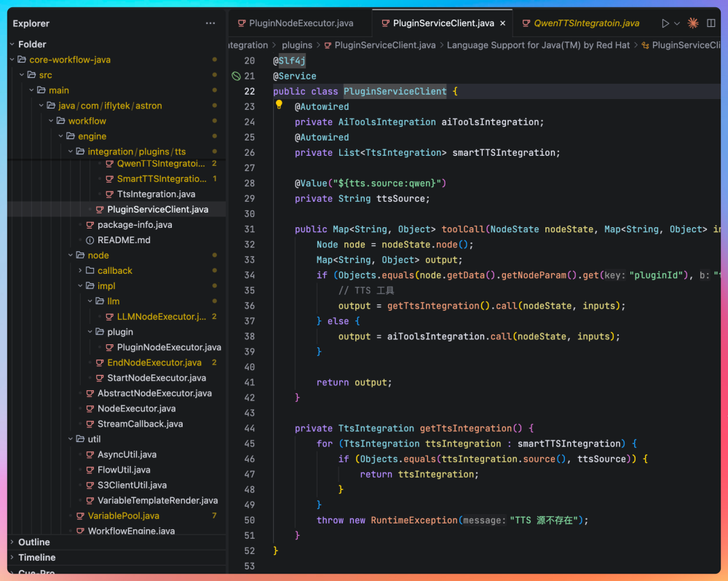Click the green Spring bean gutter icon on line 21

click(x=236, y=76)
